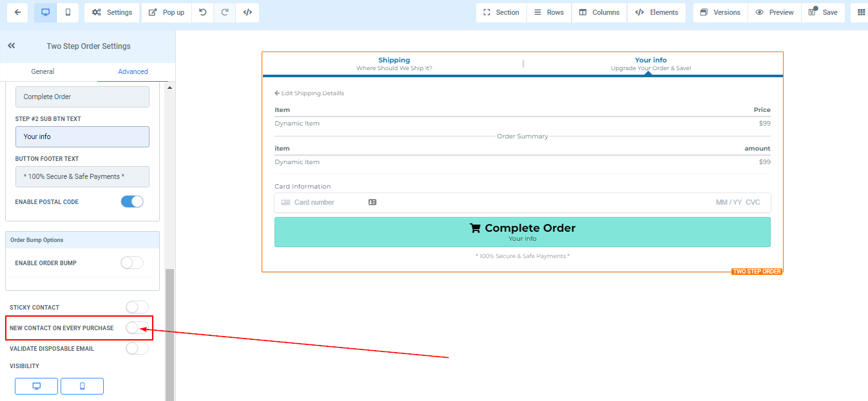Open the General tab
Image resolution: width=868 pixels, height=401 pixels.
tap(43, 71)
